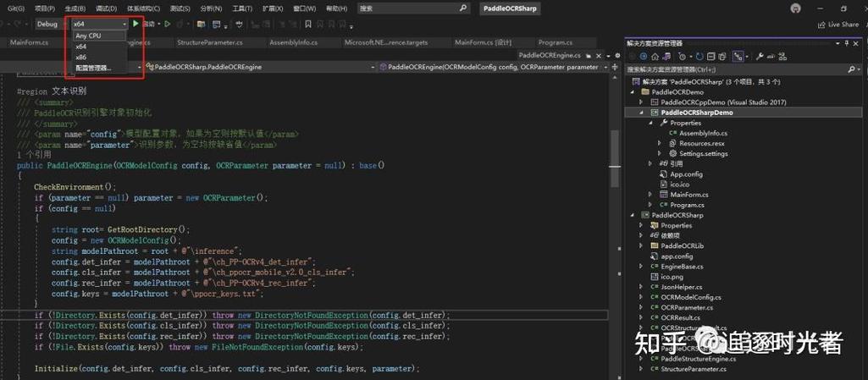
Task: Toggle the pin on PaddleOCREngine.cs preview tab
Action: click(589, 55)
